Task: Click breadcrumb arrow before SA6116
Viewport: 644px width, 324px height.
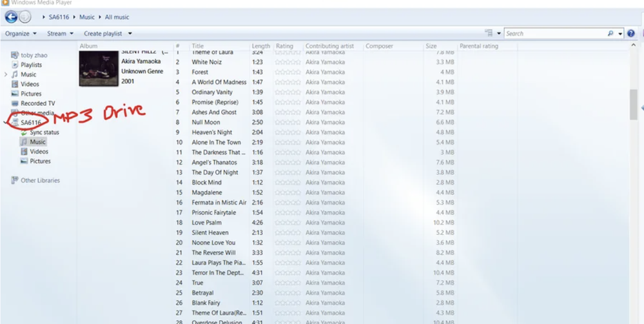Action: (x=44, y=17)
